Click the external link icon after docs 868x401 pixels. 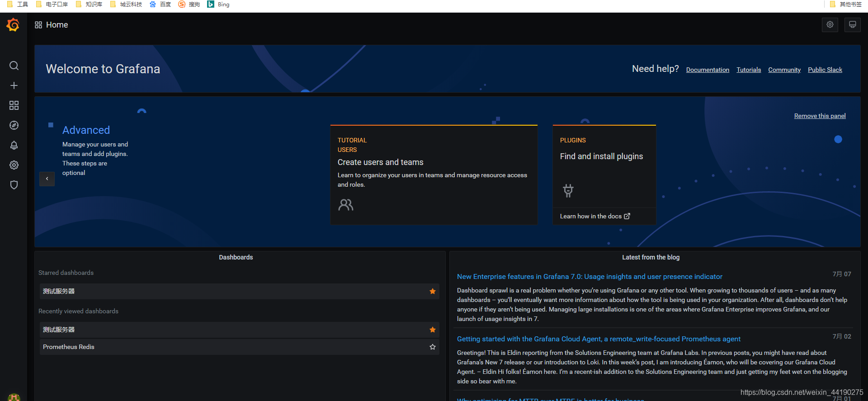point(627,216)
